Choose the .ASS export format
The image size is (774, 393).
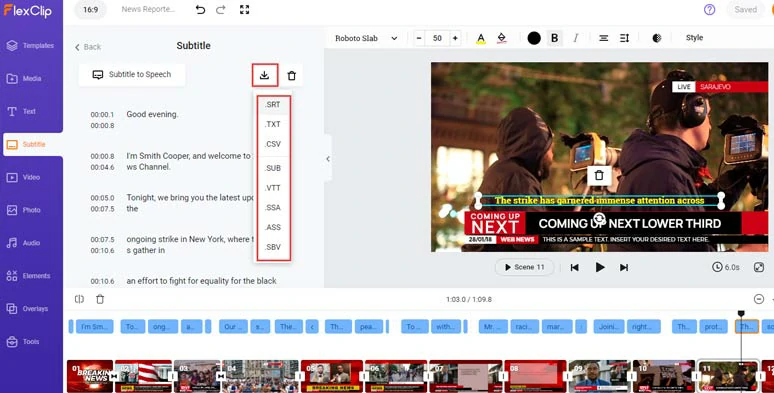[x=273, y=228]
